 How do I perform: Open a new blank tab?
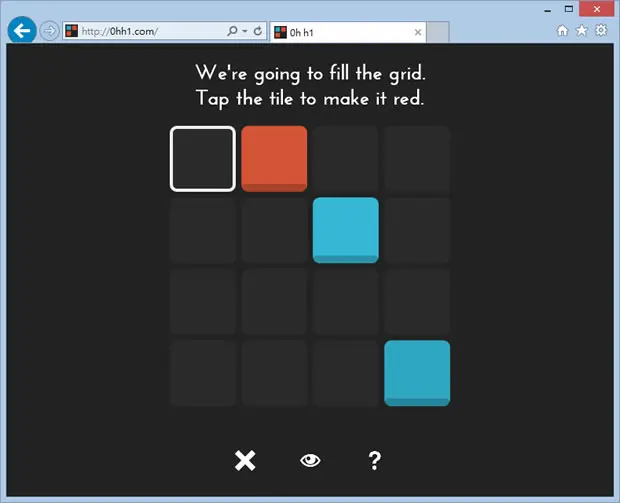[x=438, y=32]
